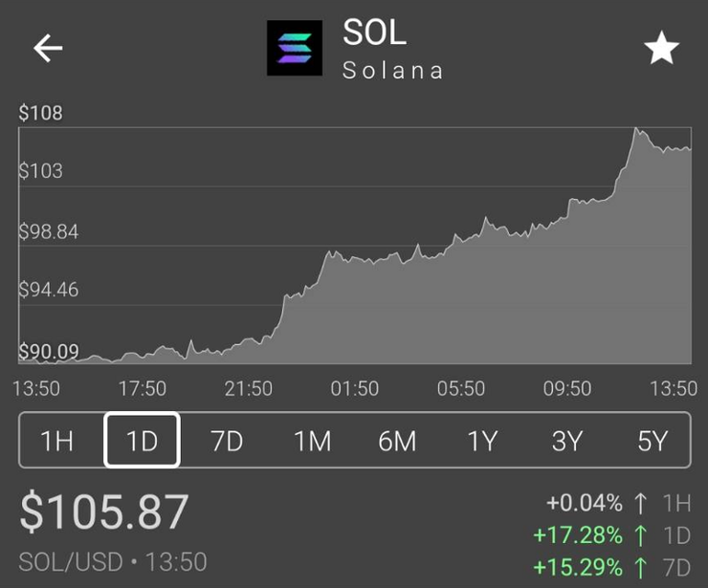
Task: Show the 3Y price history
Action: 567,441
